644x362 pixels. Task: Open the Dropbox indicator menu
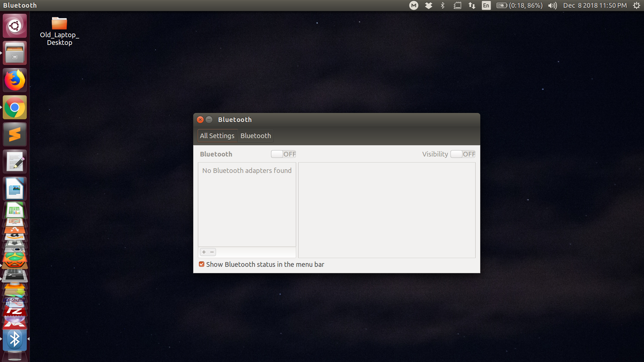429,5
